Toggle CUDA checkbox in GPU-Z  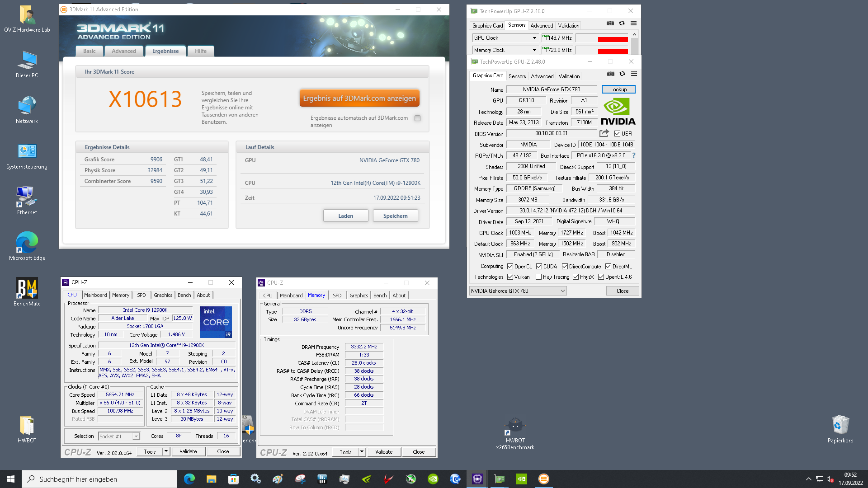pos(539,267)
